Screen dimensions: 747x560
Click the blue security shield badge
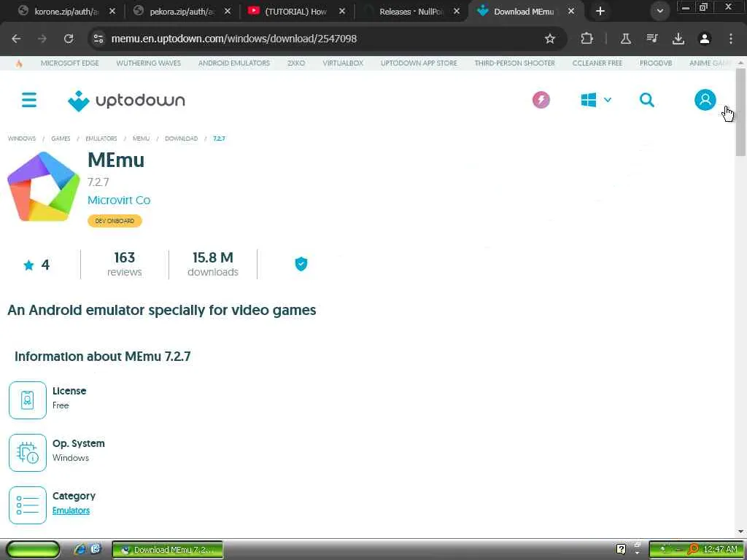301,264
